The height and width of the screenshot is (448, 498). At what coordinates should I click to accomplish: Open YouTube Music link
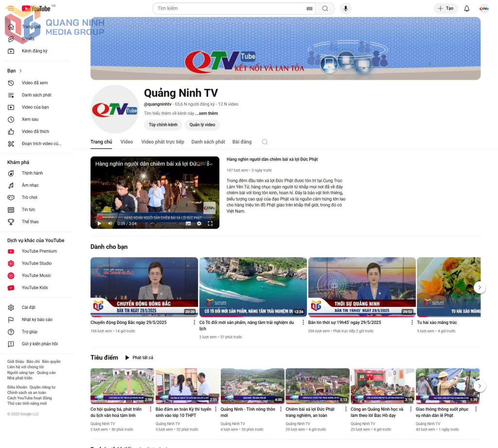(x=36, y=275)
